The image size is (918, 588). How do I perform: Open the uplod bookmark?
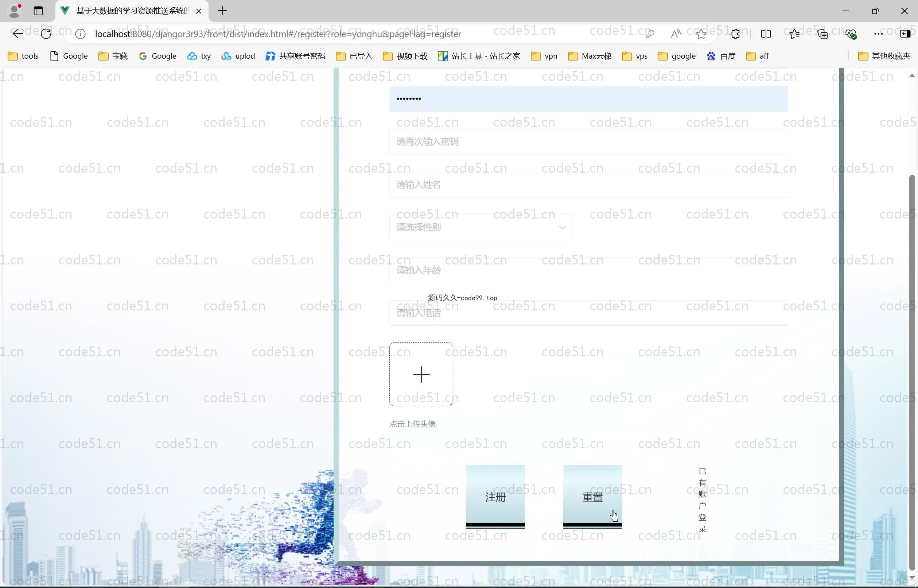coord(238,56)
